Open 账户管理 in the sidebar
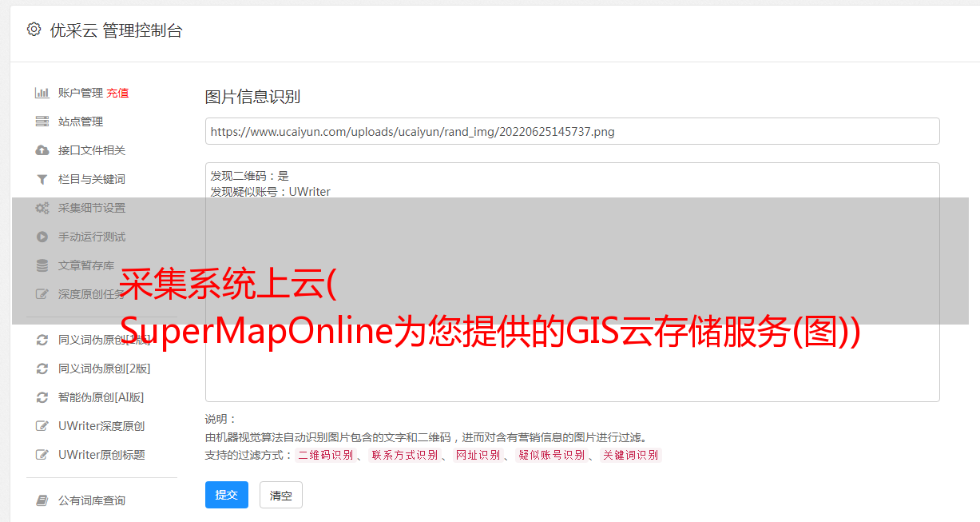 (x=81, y=93)
